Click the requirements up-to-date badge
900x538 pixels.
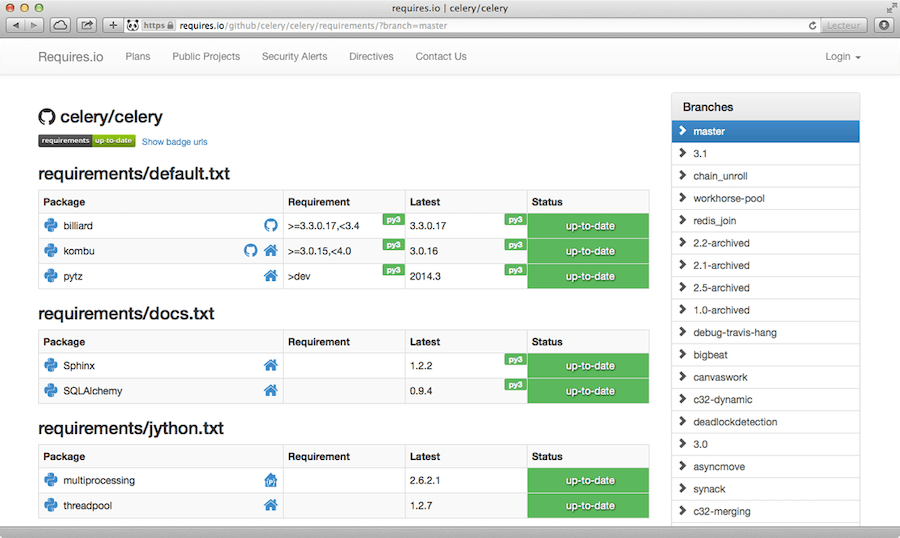(x=87, y=141)
